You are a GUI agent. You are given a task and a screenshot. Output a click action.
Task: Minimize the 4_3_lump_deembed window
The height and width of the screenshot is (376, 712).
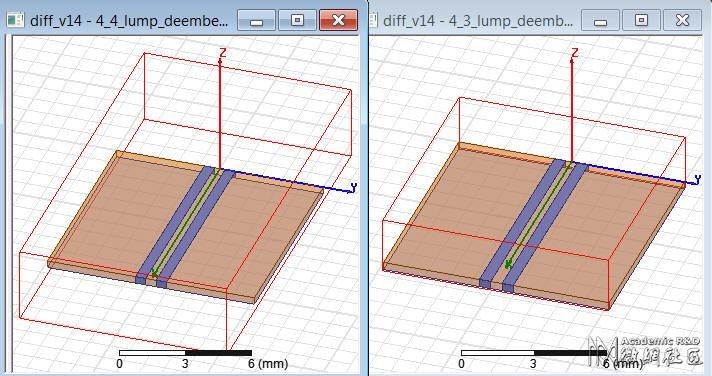tap(600, 20)
